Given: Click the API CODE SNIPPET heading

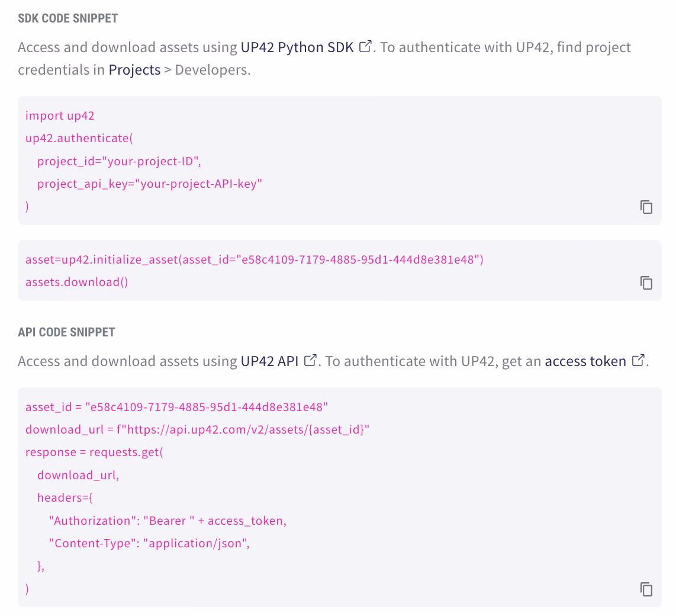Looking at the screenshot, I should point(66,332).
